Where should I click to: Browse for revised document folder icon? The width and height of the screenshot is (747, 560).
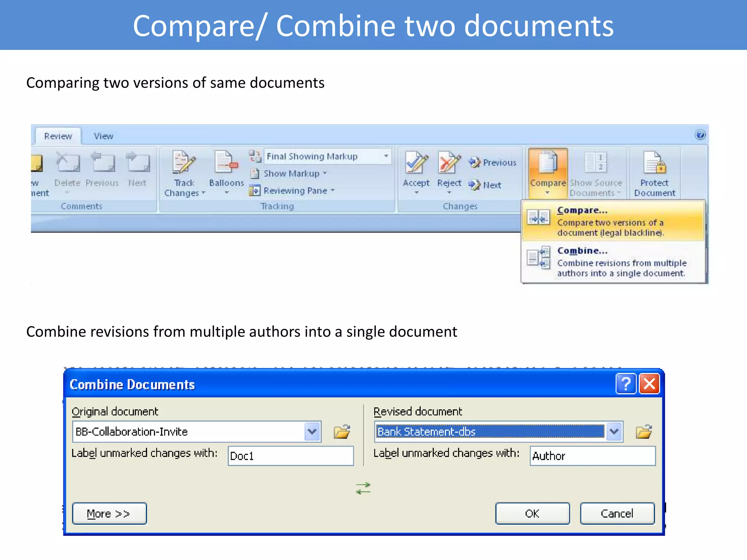click(644, 431)
